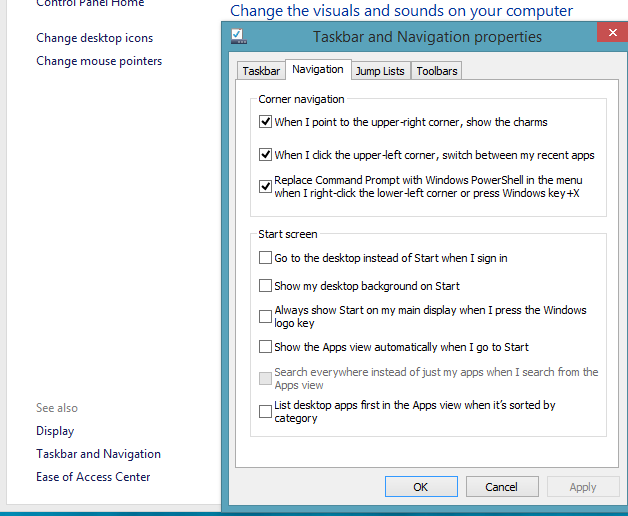Check Show the Apps view automatically
This screenshot has height=516, width=628.
(x=266, y=347)
